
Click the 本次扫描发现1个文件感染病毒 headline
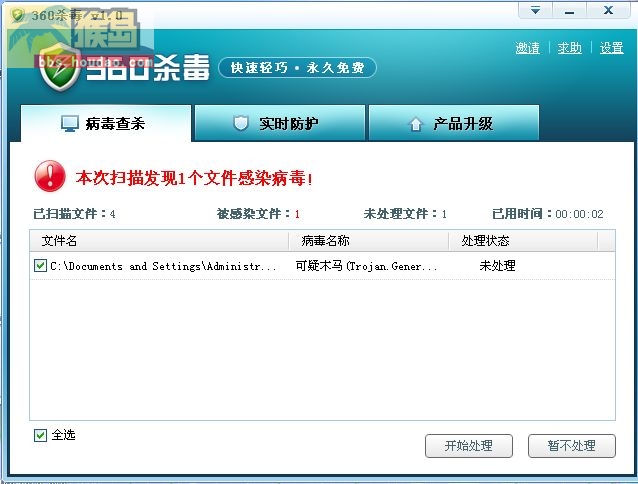[194, 178]
